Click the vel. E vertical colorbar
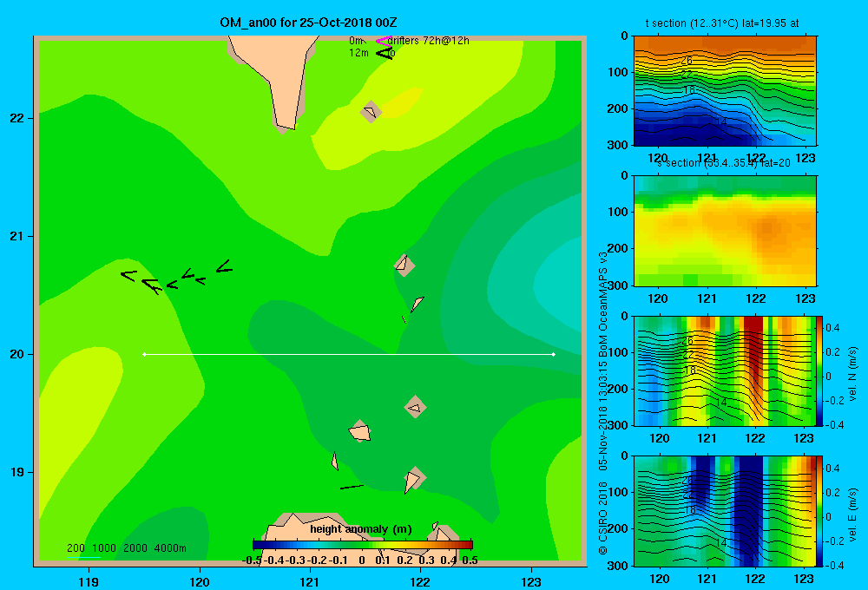 pyautogui.click(x=820, y=511)
